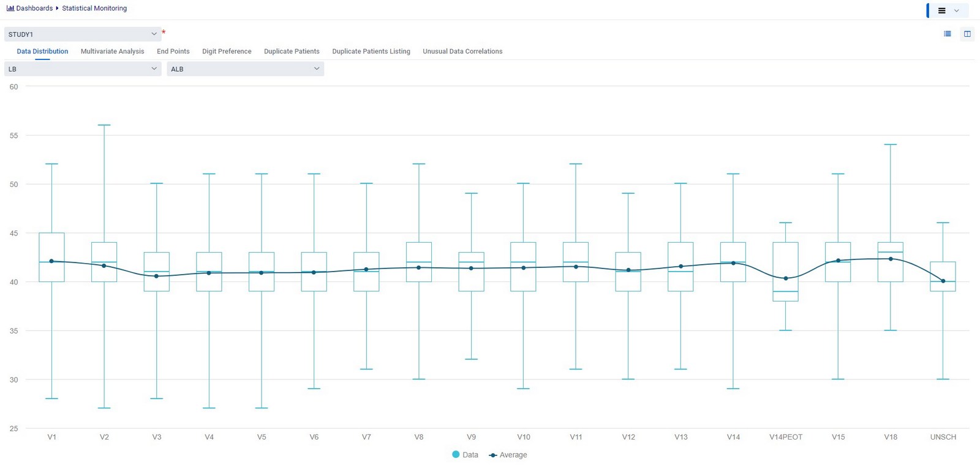Click the V1 box plot

[51, 257]
